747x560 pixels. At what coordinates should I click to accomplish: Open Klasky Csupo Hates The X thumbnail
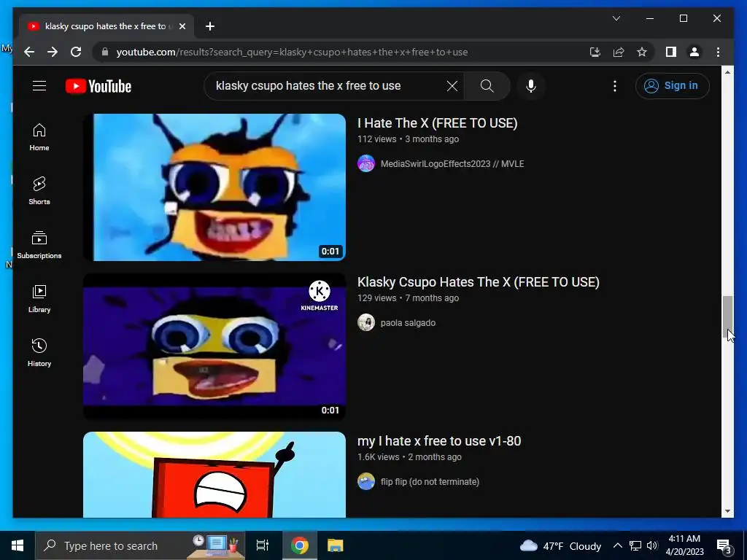214,346
